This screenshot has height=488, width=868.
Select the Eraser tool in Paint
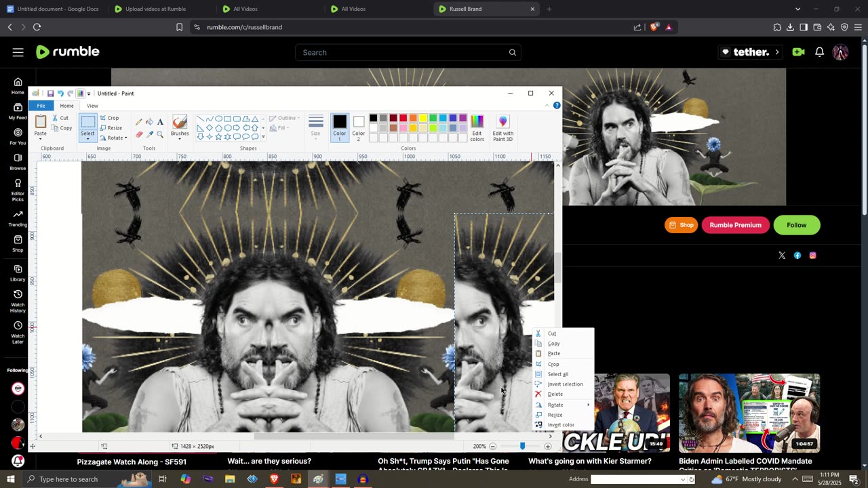pyautogui.click(x=139, y=134)
